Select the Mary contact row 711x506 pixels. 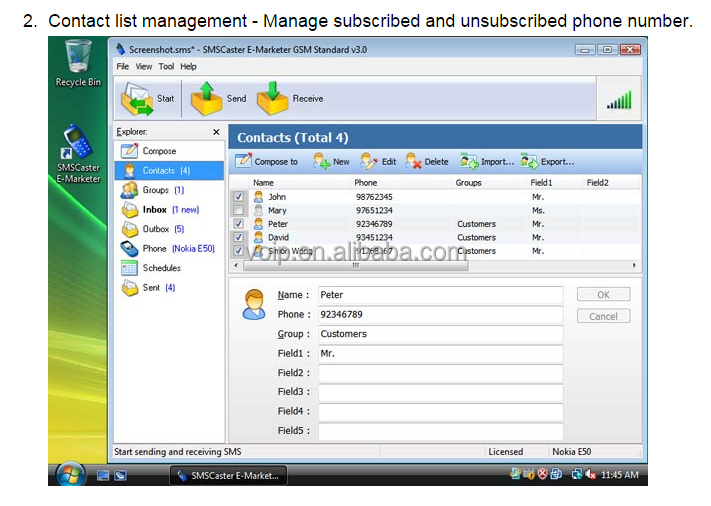coord(435,210)
